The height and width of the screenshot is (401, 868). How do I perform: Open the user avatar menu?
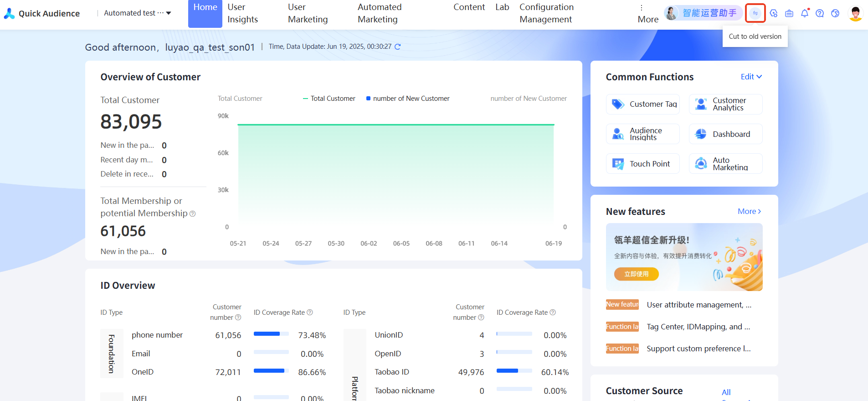click(x=856, y=13)
